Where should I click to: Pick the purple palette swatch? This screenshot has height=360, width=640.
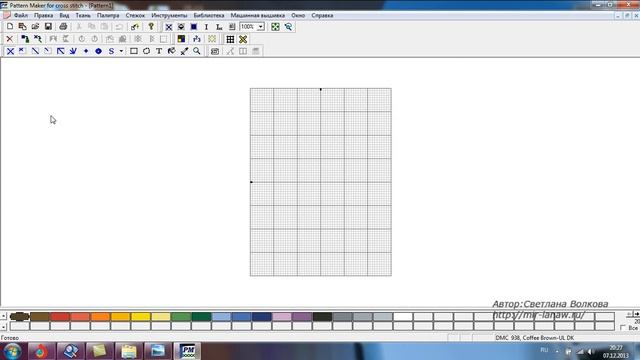tap(302, 316)
